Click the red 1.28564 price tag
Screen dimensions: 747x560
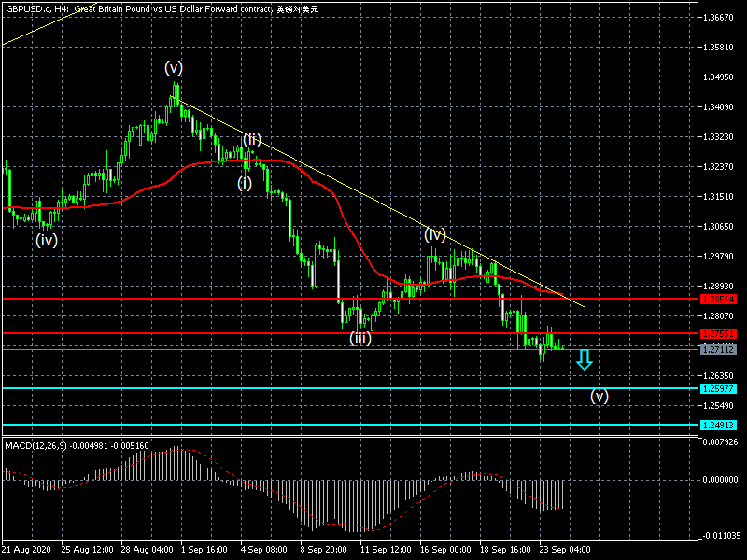(x=718, y=299)
